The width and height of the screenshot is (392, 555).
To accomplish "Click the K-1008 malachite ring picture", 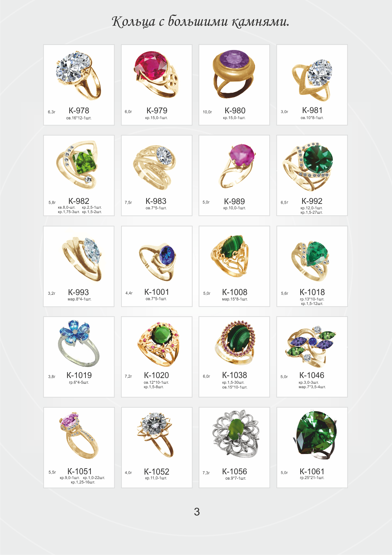I will click(230, 256).
